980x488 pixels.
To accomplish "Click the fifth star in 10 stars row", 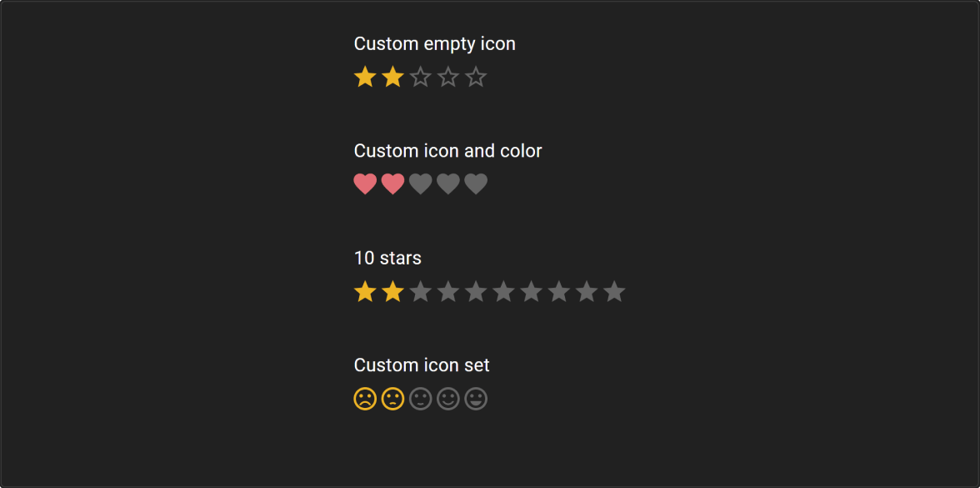I will (x=476, y=292).
